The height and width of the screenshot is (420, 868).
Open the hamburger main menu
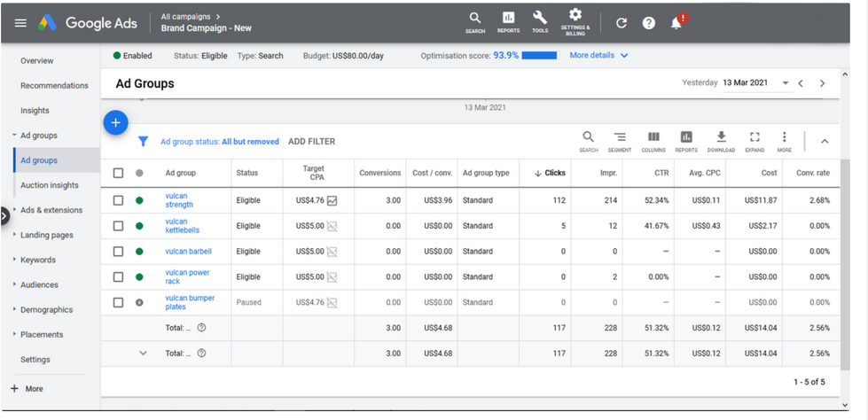[20, 23]
